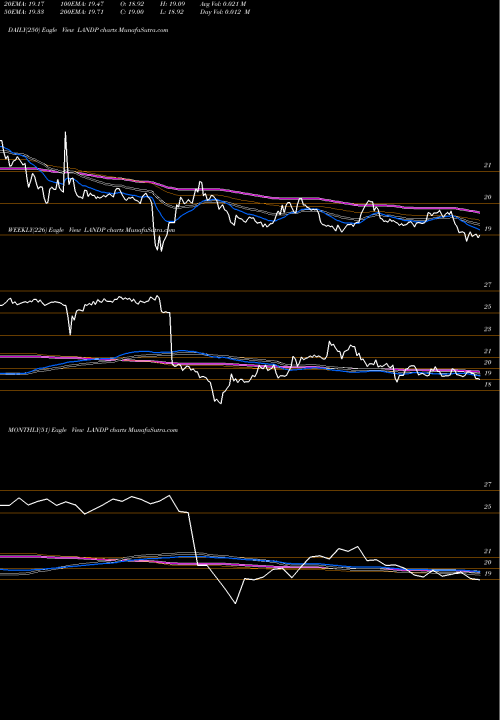Click the 100EMA: 19.47 value

coord(84,4)
